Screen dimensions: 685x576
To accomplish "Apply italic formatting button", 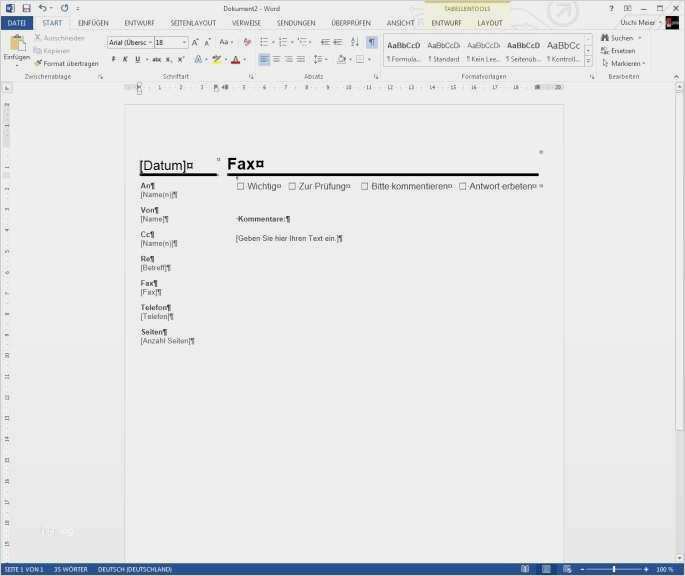I will pyautogui.click(x=125, y=60).
